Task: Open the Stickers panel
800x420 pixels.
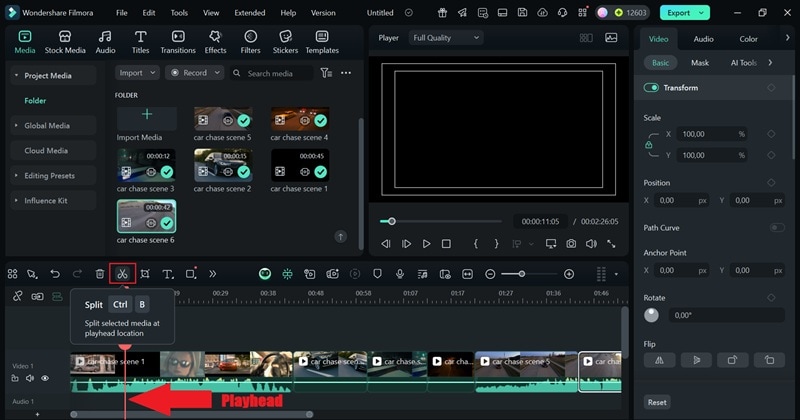Action: pyautogui.click(x=285, y=42)
